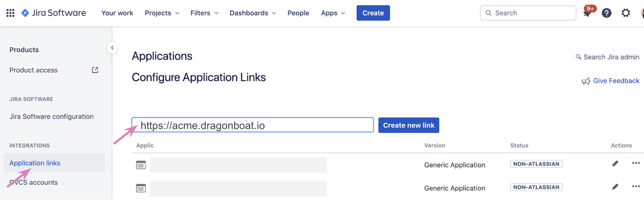Screen dimensions: 644x207
Task: Click the Give Feedback link
Action: 616,81
